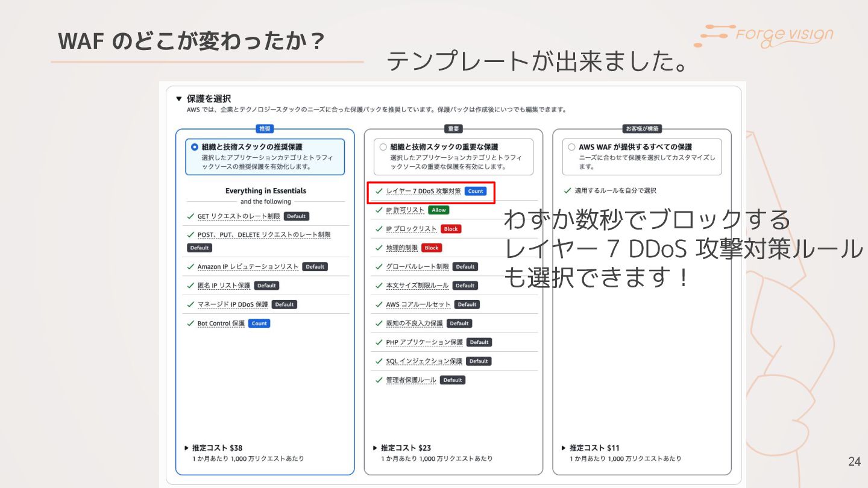Click the 重要 card label

click(x=453, y=129)
